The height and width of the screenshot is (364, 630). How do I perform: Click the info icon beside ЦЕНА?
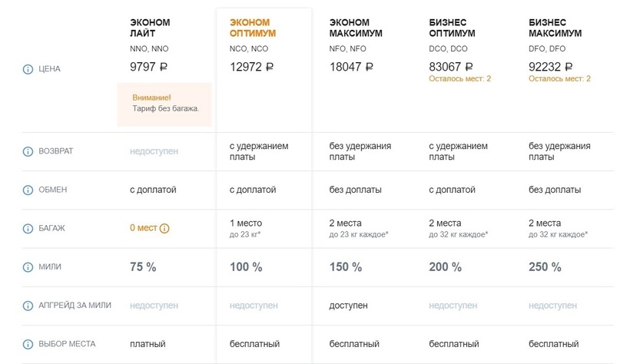click(28, 69)
